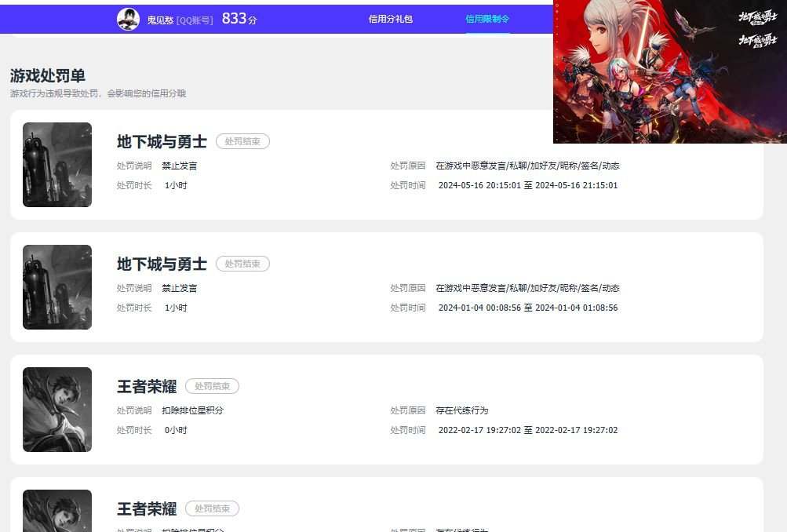This screenshot has height=532, width=787.
Task: Open the 信用分礼包 tab
Action: [x=391, y=19]
